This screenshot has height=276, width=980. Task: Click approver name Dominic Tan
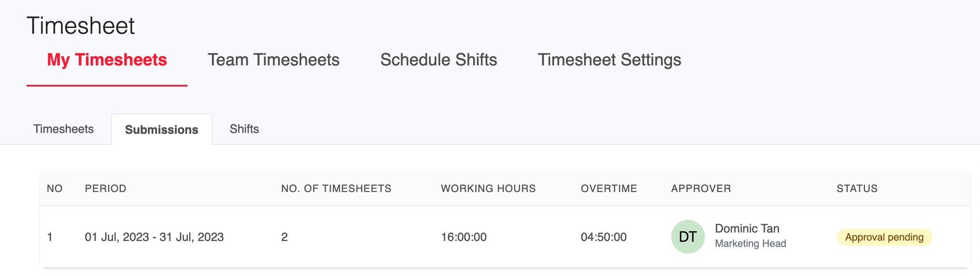pos(747,228)
